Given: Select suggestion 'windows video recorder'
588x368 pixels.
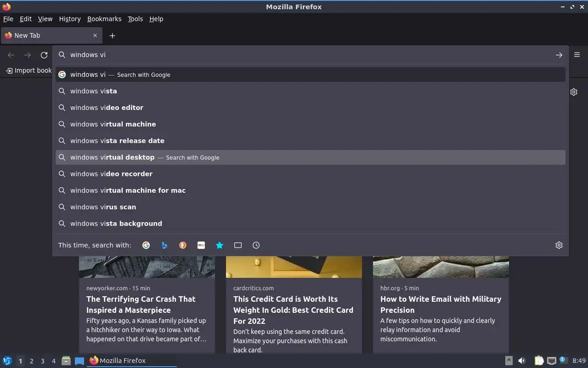Looking at the screenshot, I should pos(311,174).
